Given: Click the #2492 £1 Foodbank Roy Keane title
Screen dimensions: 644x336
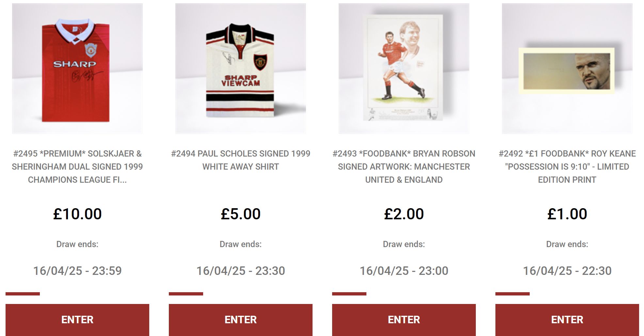Looking at the screenshot, I should (567, 167).
